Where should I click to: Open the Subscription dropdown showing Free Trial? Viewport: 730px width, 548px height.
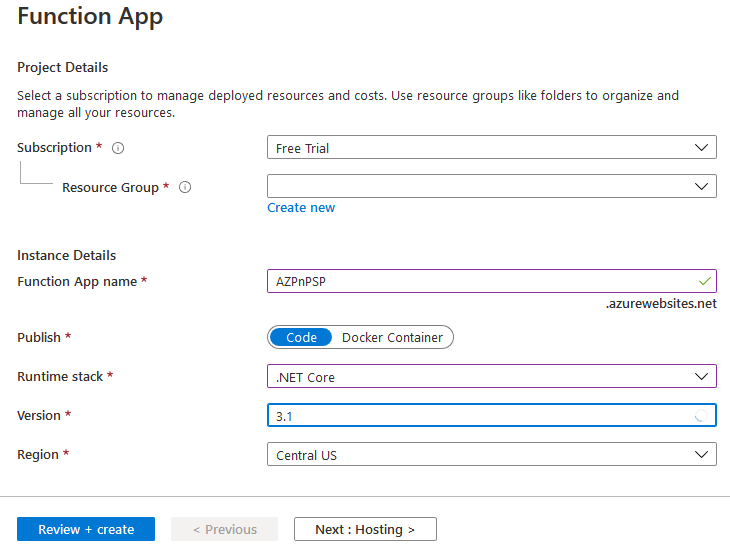click(492, 148)
